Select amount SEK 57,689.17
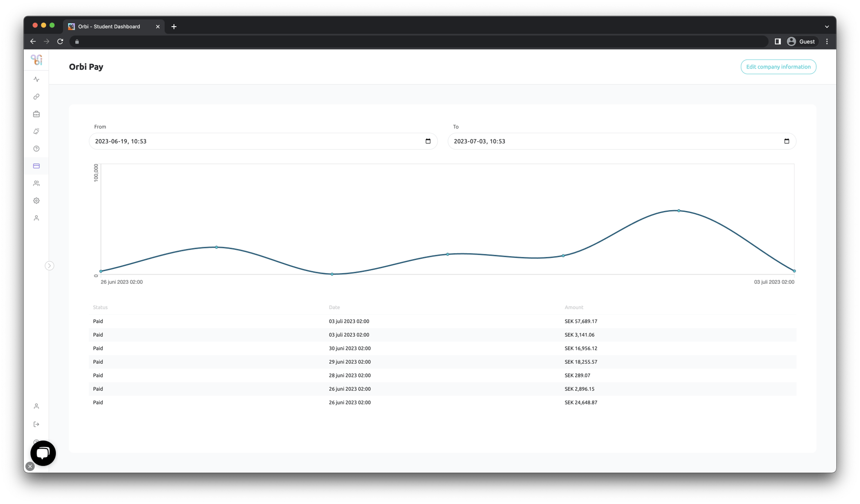Viewport: 860px width, 504px height. click(580, 321)
